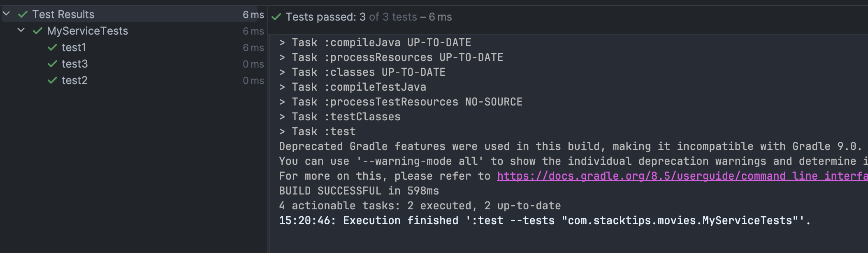Click checkmark icon before Tests passed summary

pyautogui.click(x=276, y=17)
